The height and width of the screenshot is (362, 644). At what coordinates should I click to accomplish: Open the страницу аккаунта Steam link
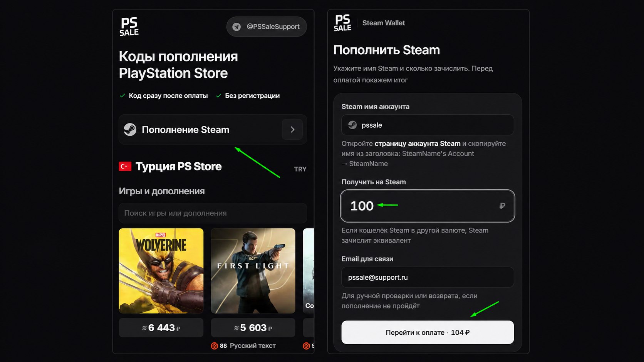[418, 143]
